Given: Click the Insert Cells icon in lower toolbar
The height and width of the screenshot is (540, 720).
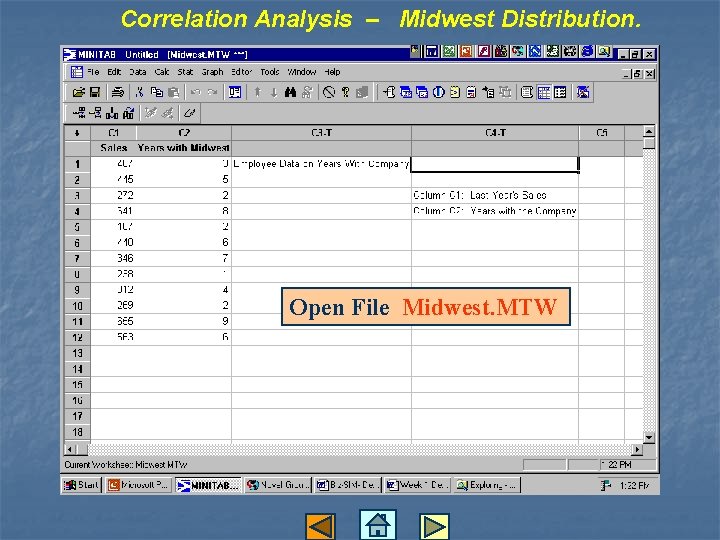Looking at the screenshot, I should pos(79,112).
